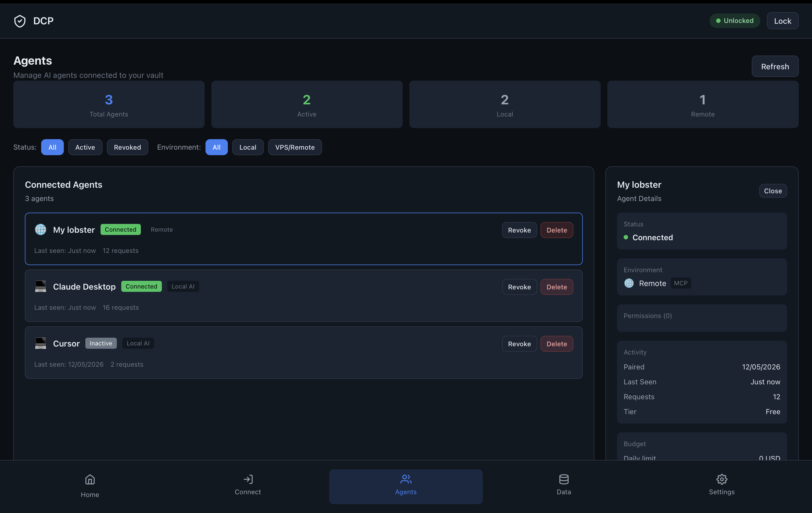
Task: Click the "3 agents" count text
Action: tap(39, 199)
